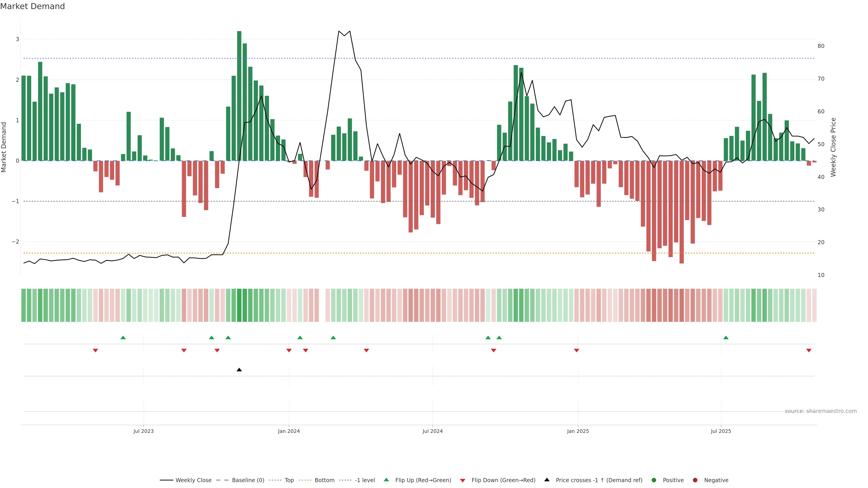
Task: Click the red Flip Down legend triangle
Action: [x=462, y=480]
